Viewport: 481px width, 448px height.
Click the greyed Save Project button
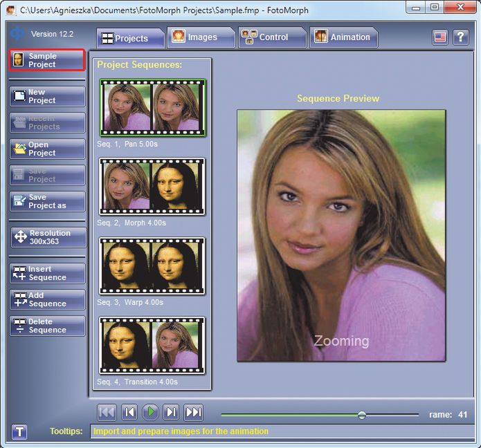48,176
